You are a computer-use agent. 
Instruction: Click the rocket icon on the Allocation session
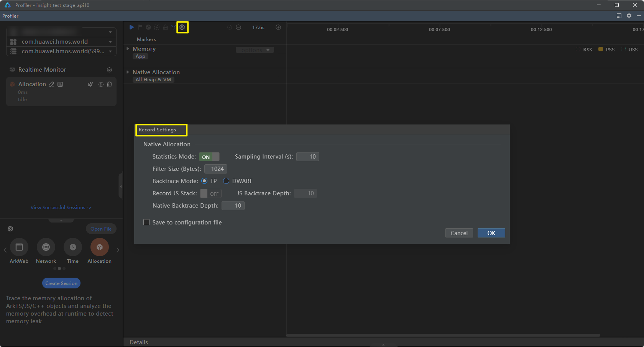90,84
